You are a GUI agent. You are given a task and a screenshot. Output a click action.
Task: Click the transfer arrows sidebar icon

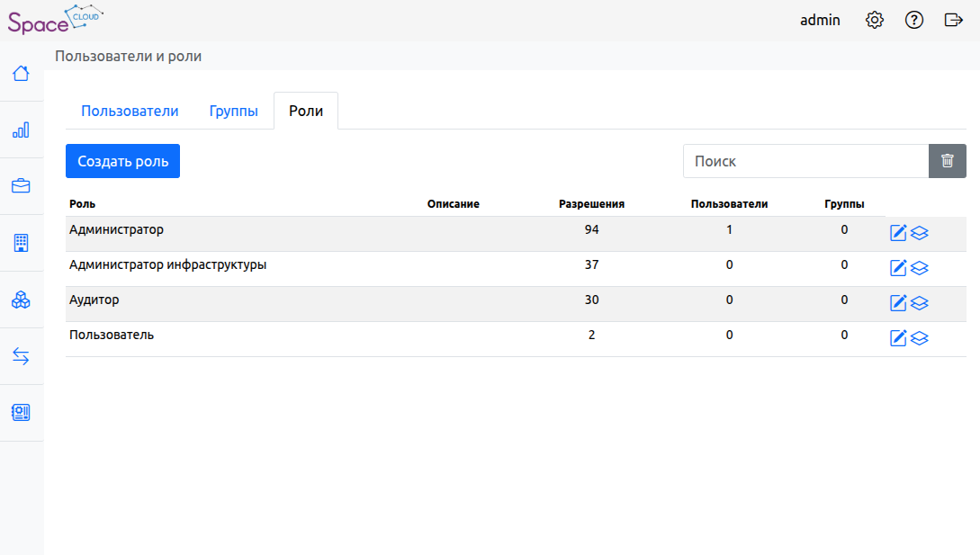pyautogui.click(x=21, y=356)
